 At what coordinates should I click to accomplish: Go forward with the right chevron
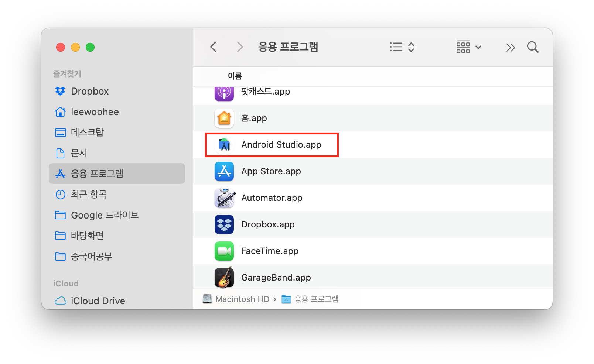coord(240,47)
